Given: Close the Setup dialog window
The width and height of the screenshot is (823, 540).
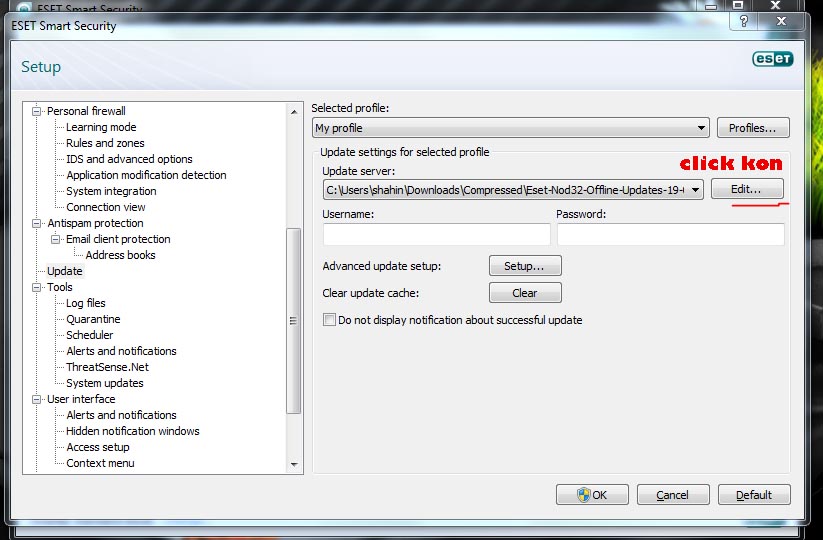Looking at the screenshot, I should click(781, 21).
